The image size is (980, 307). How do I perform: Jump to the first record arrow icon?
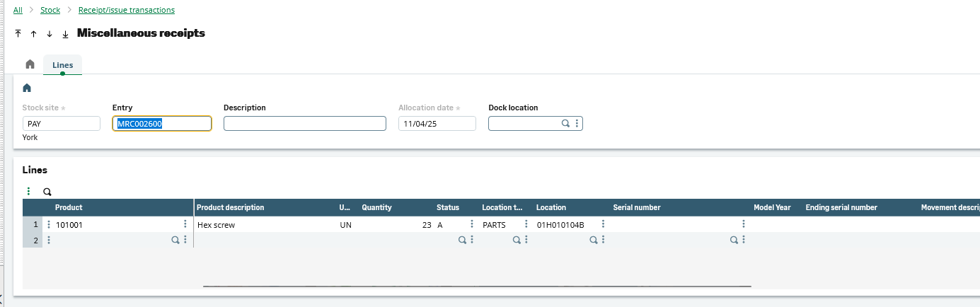pyautogui.click(x=18, y=34)
